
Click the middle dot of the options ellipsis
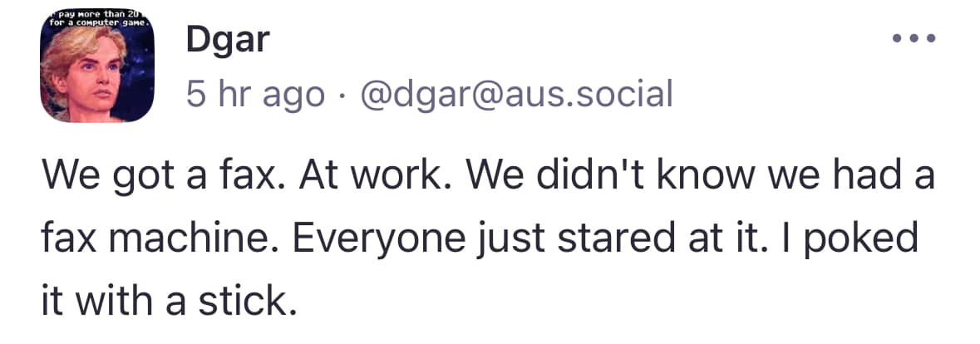[914, 39]
